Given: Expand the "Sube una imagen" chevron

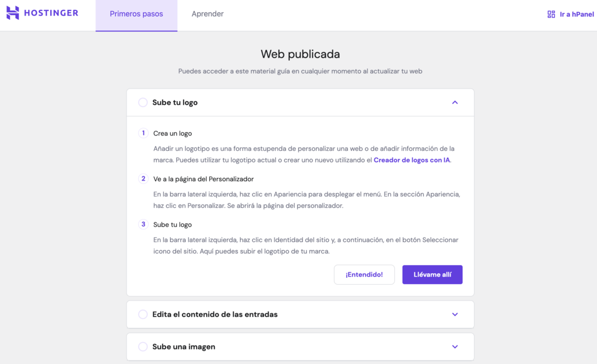Looking at the screenshot, I should tap(455, 347).
